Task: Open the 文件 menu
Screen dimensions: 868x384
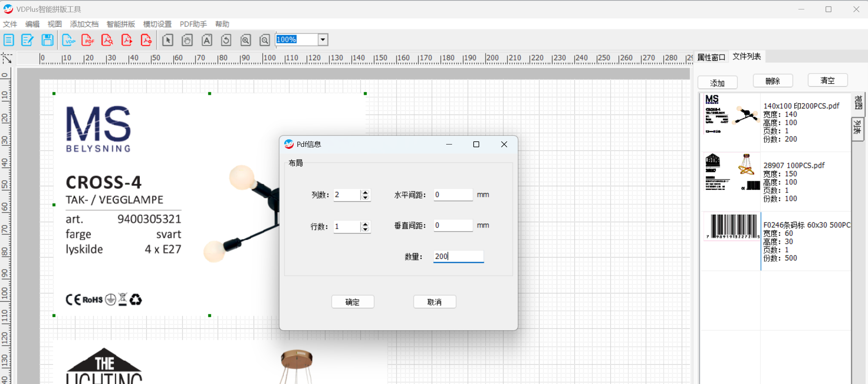Action: pos(10,24)
